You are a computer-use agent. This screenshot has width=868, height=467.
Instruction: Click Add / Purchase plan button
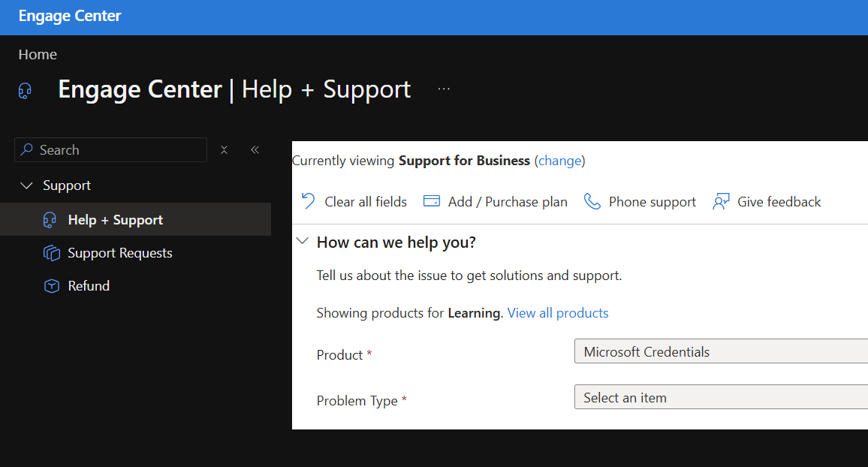(496, 201)
